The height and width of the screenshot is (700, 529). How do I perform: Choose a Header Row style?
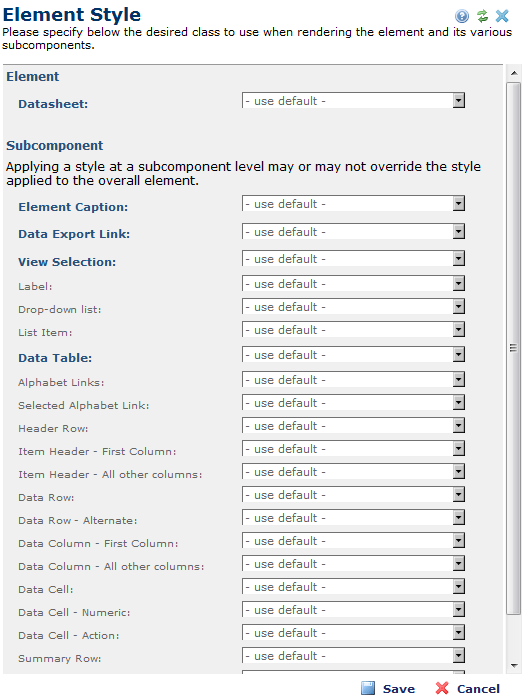(x=354, y=425)
